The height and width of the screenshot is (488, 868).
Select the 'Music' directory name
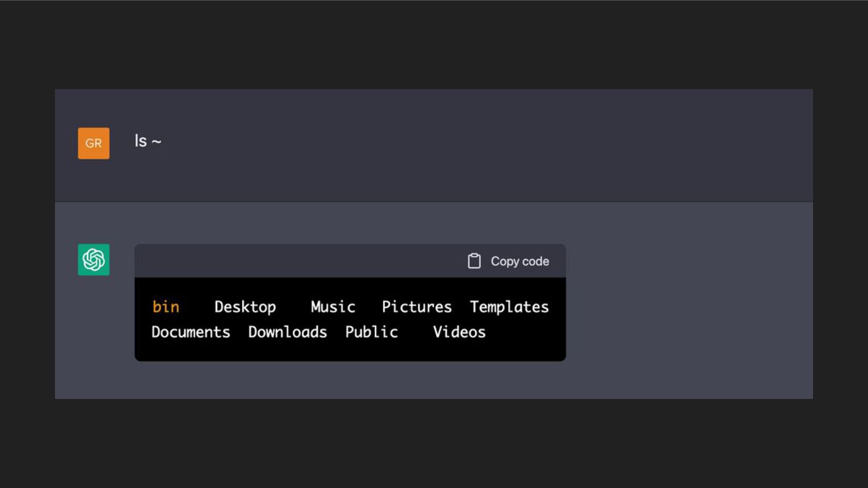(333, 306)
